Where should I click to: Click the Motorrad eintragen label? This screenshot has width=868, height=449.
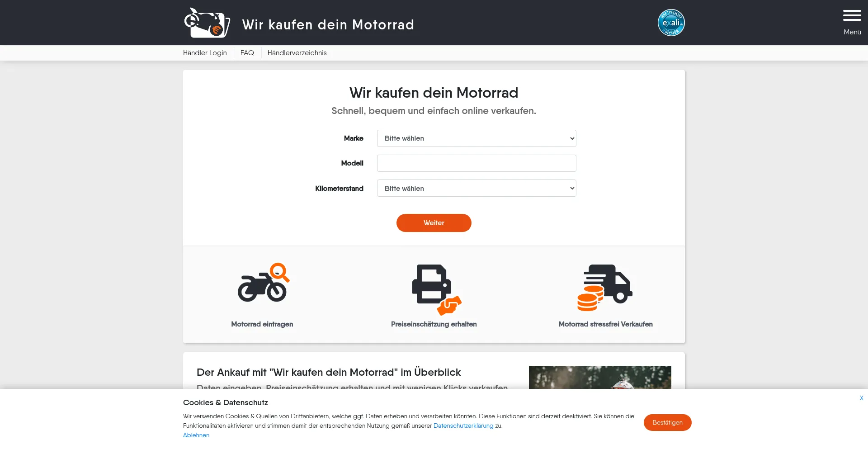coord(262,324)
